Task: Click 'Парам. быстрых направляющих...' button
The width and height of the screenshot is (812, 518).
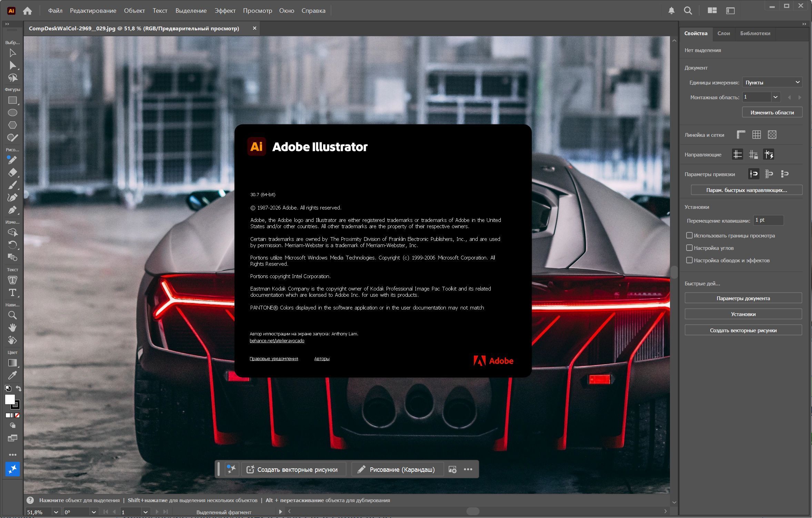Action: pyautogui.click(x=746, y=190)
